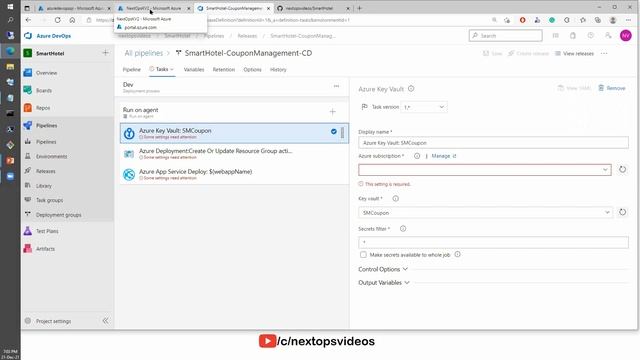Open Library under Pipelines
The image size is (640, 360).
coord(44,186)
